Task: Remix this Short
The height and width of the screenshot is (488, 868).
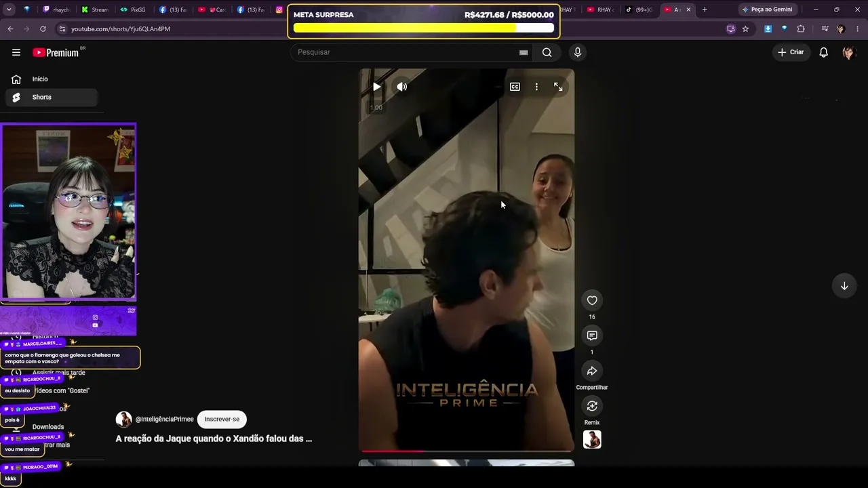Action: [x=592, y=406]
